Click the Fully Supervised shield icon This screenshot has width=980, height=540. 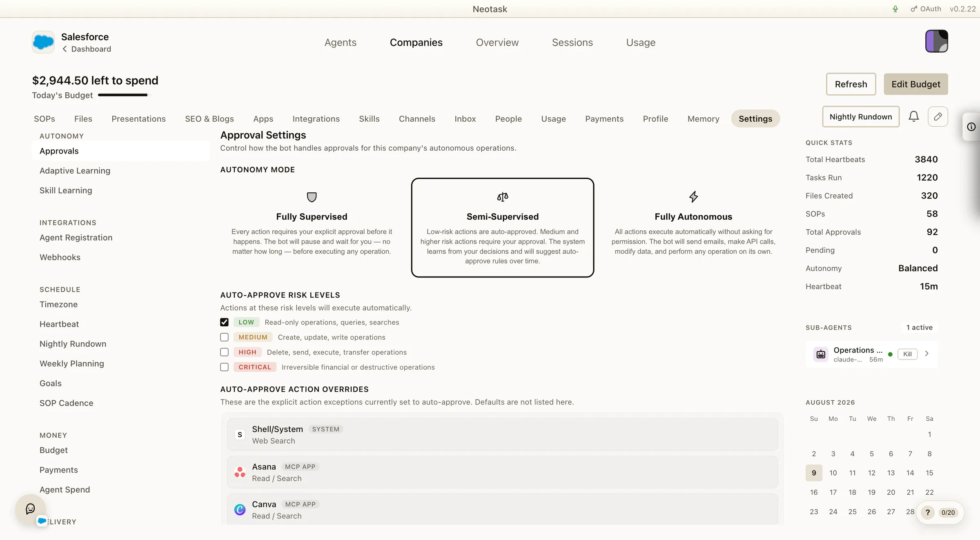coord(312,197)
